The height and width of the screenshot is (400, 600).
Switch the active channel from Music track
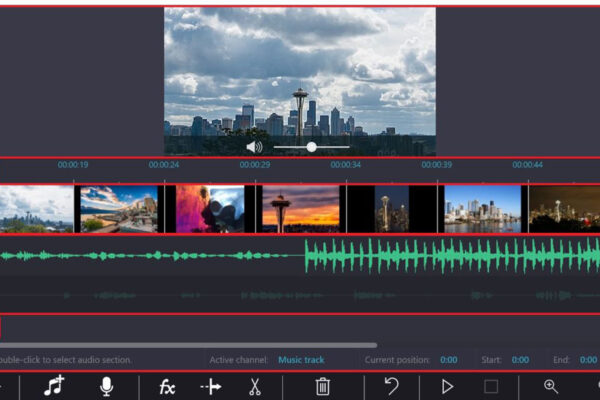point(301,360)
